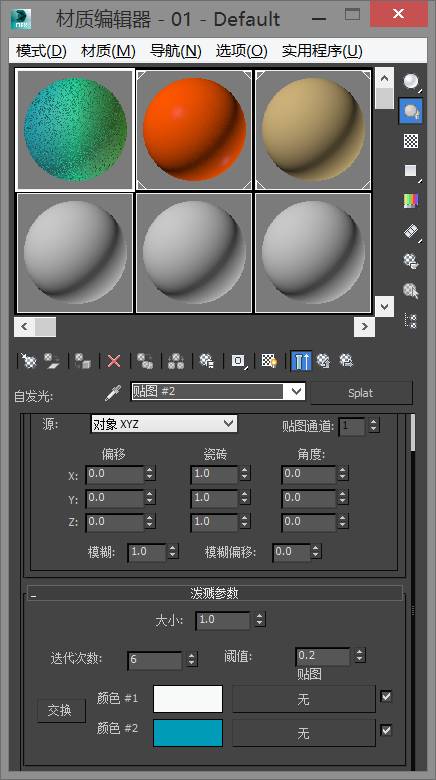The height and width of the screenshot is (780, 436).
Task: Click Sample UV Tiling icon
Action: [x=411, y=172]
